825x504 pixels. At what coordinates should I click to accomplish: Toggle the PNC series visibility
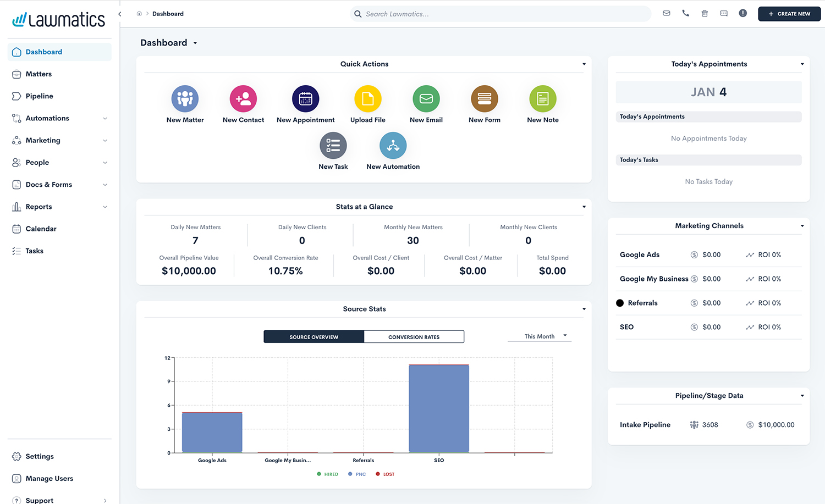pyautogui.click(x=356, y=474)
